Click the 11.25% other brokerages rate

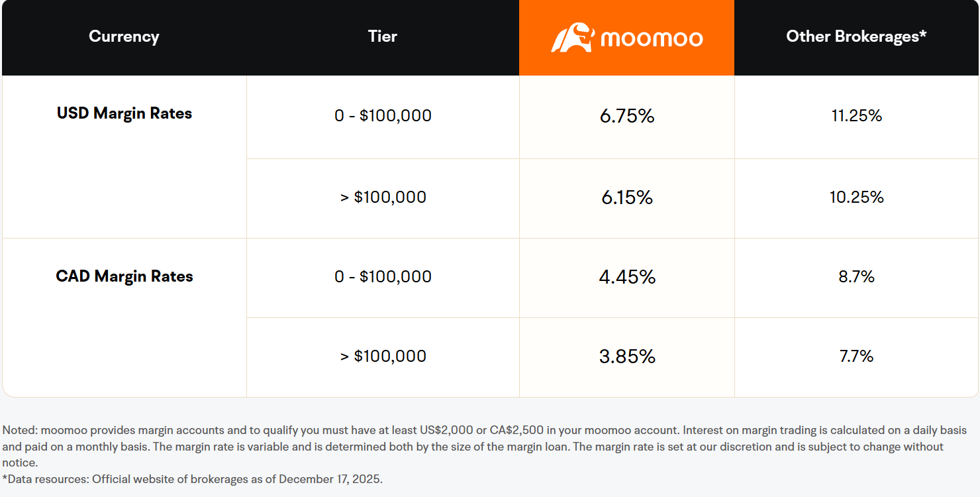[x=857, y=116]
